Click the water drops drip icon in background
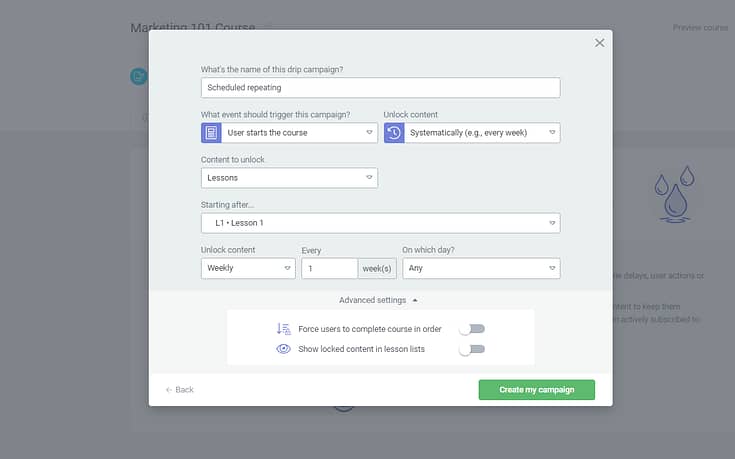The image size is (735, 459). 675,194
